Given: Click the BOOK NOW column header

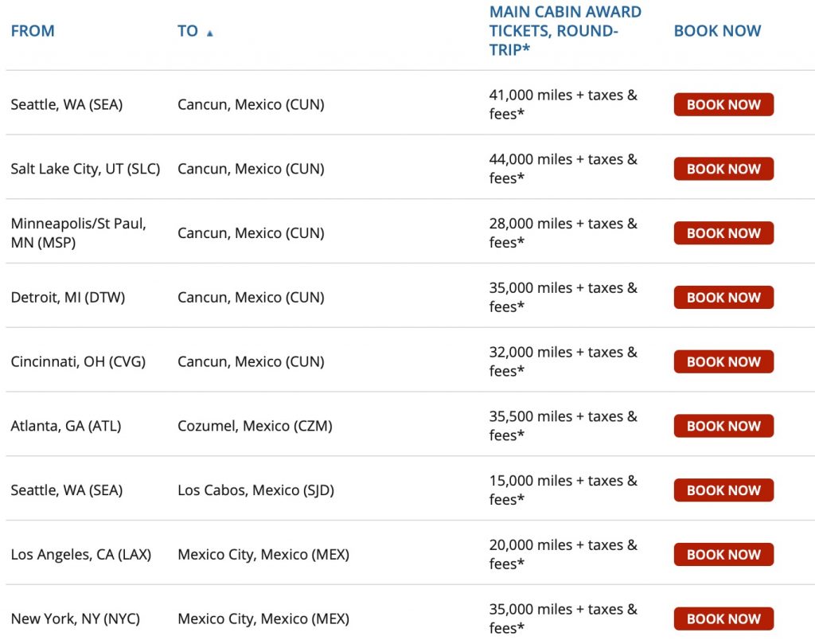Looking at the screenshot, I should click(717, 31).
